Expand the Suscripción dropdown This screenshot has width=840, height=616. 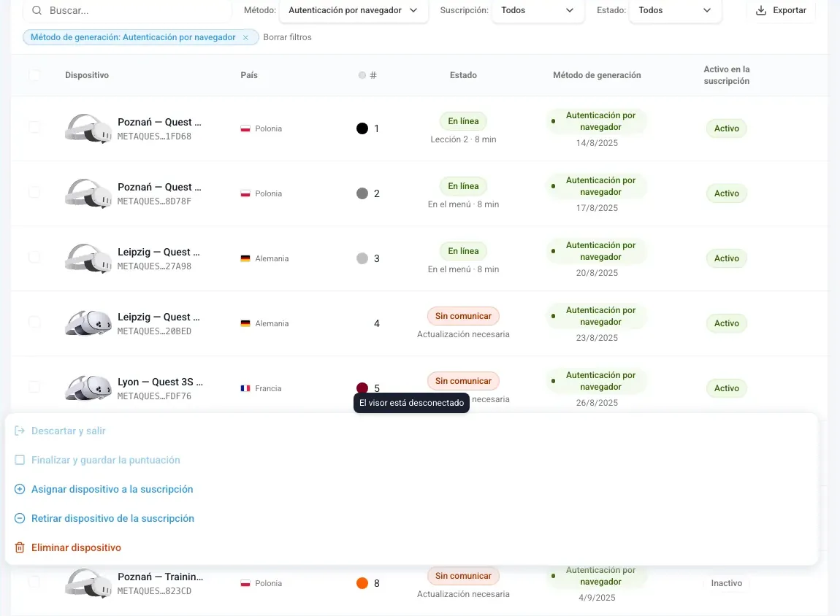click(x=538, y=10)
